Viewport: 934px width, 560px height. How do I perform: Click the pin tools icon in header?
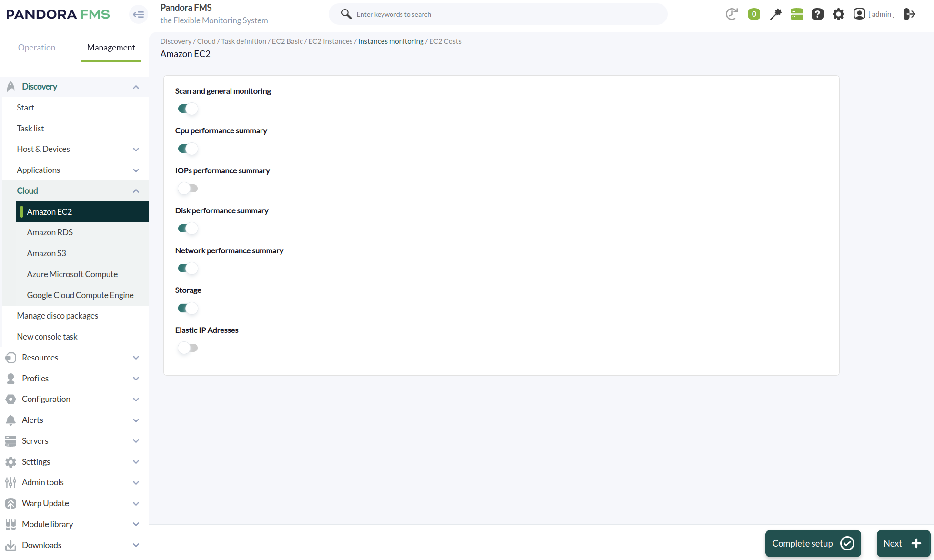point(775,14)
